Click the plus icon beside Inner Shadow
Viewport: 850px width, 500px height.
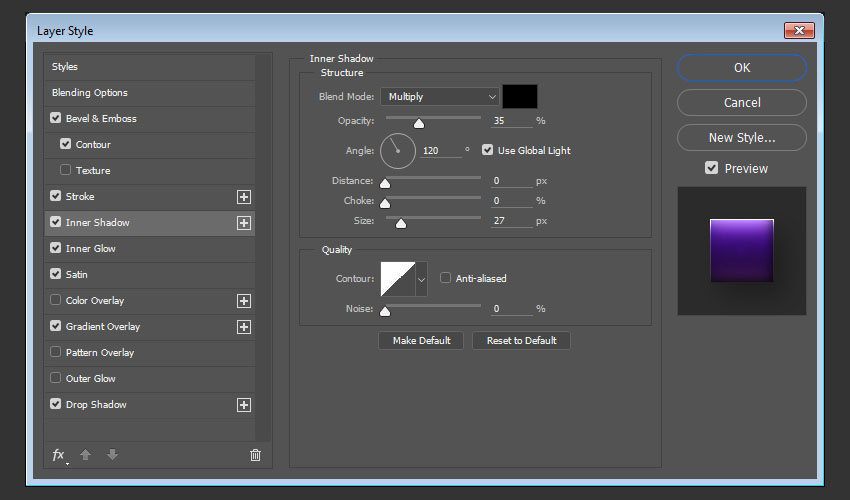[x=243, y=223]
